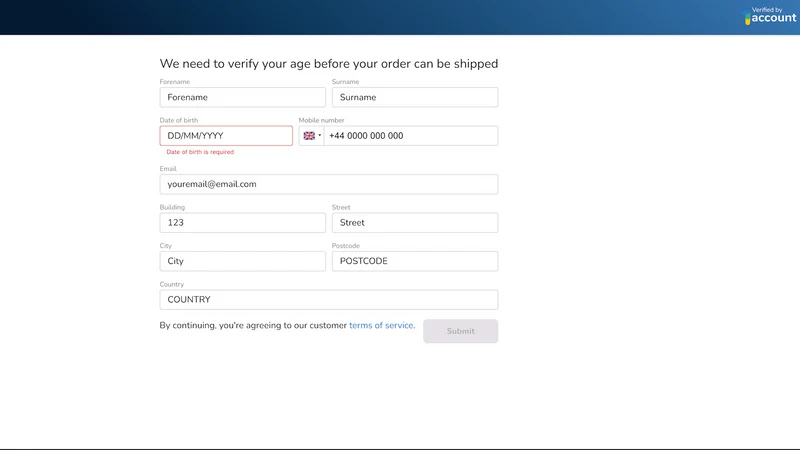Click the age verification heading text

click(x=329, y=64)
